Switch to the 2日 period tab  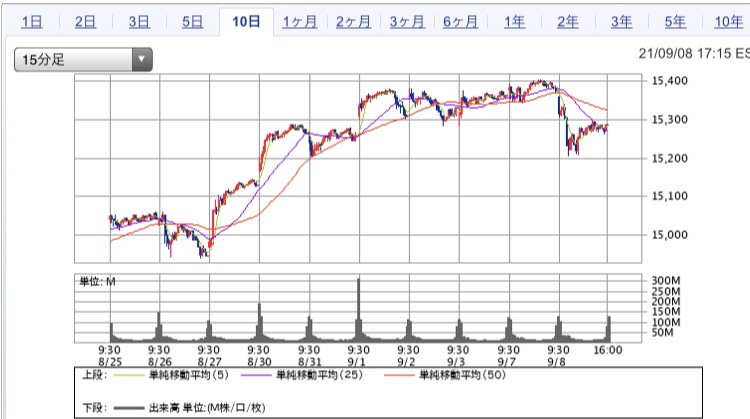[85, 22]
